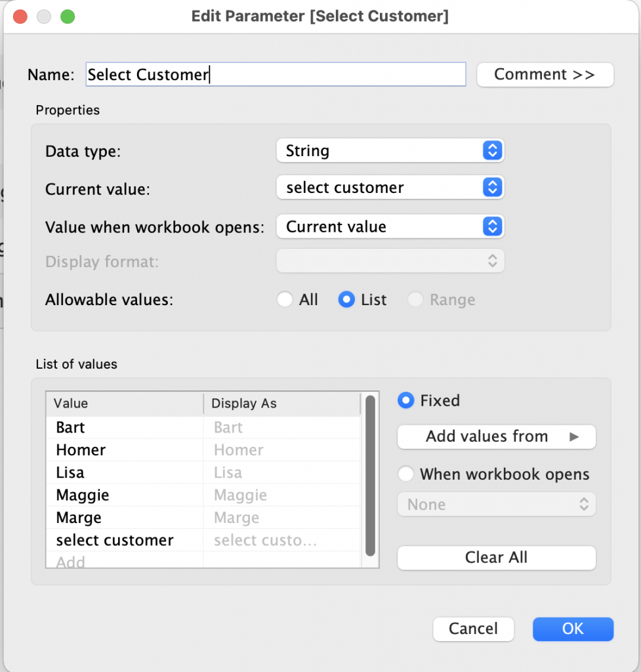Open Value when workbook opens dropdown

click(390, 227)
